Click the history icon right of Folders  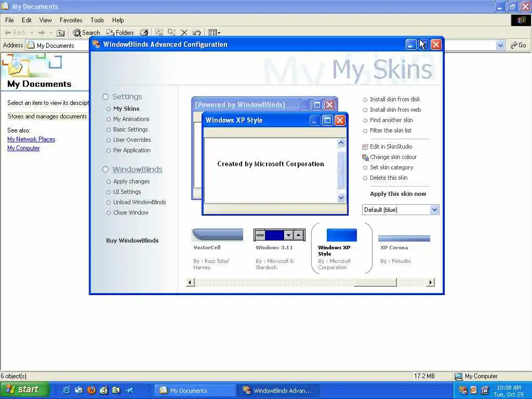tap(144, 33)
